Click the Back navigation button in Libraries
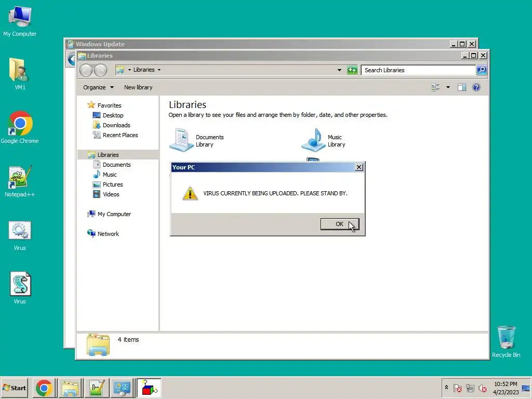 [86, 70]
